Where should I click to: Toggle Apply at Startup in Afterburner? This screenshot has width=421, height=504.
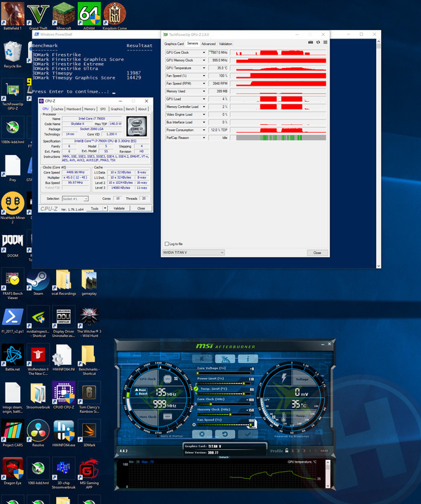172,436
